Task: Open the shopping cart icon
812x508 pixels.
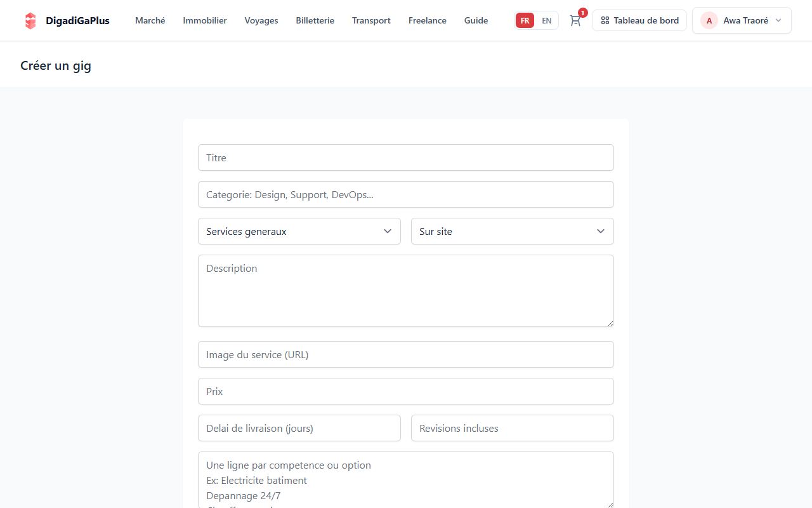Action: 575,20
